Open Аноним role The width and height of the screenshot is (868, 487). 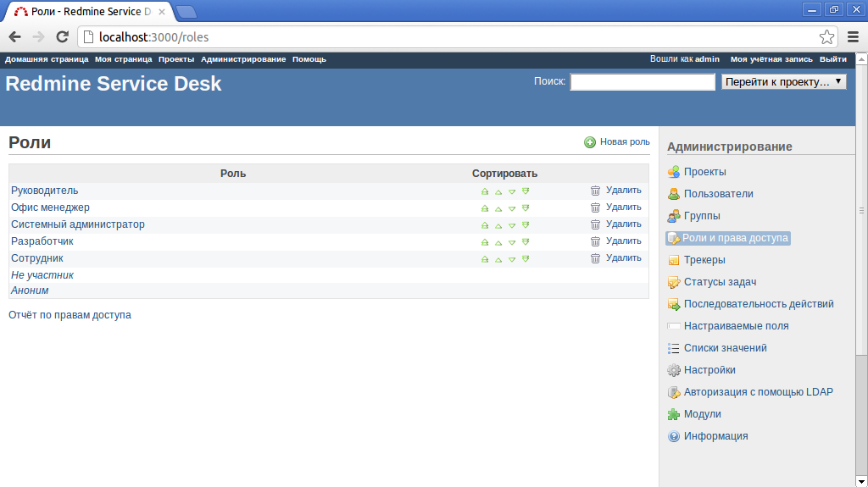[x=30, y=290]
